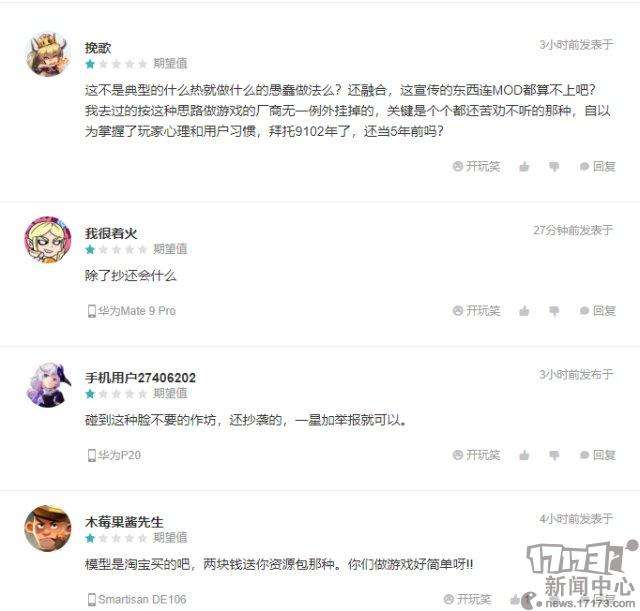Open username 挽歌 profile link

(x=98, y=48)
